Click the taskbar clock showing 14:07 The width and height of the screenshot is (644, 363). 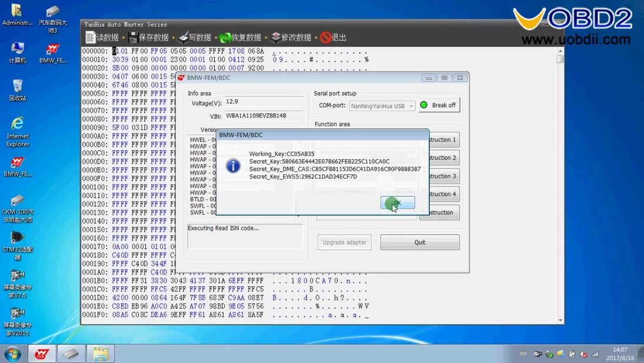[620, 354]
